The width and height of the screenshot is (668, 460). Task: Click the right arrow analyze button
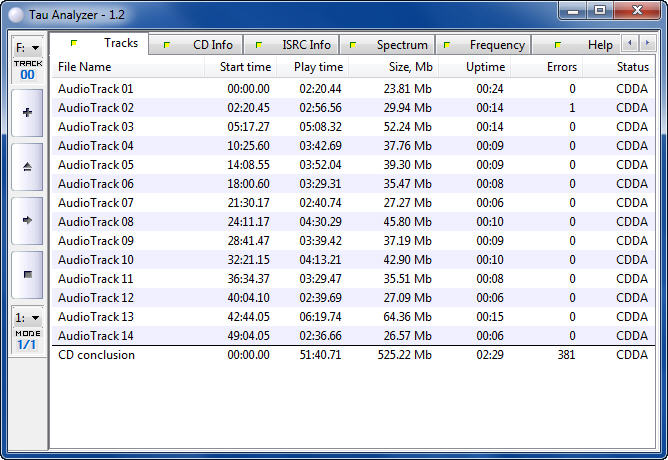27,220
